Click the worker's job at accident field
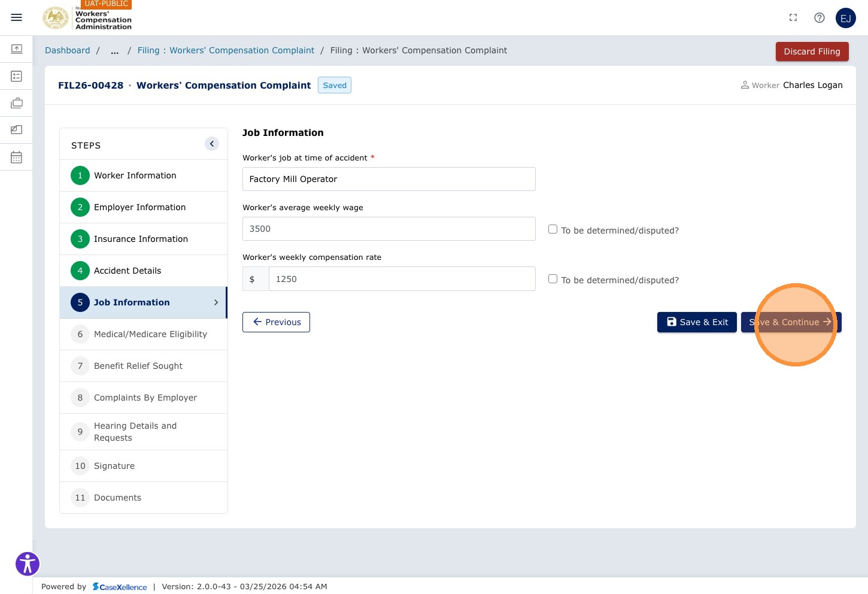 389,179
